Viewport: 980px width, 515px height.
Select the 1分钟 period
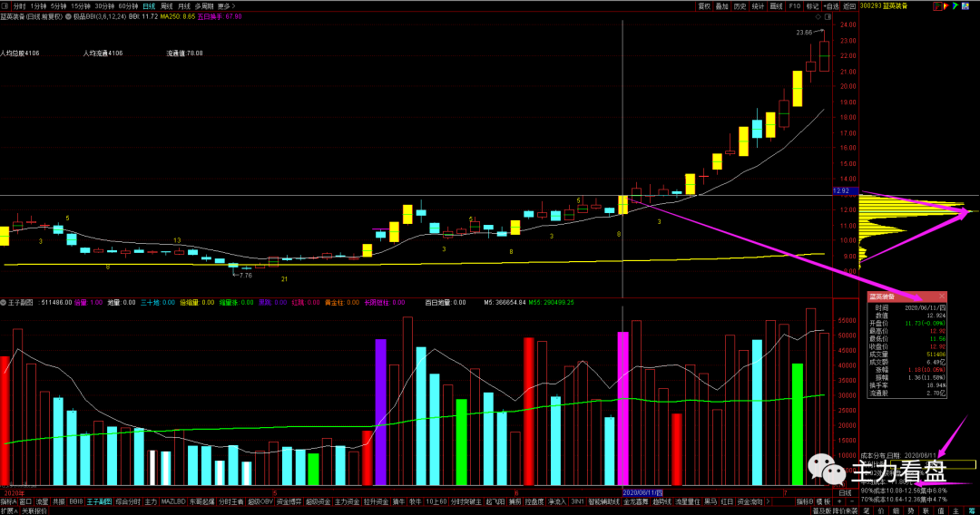click(38, 6)
